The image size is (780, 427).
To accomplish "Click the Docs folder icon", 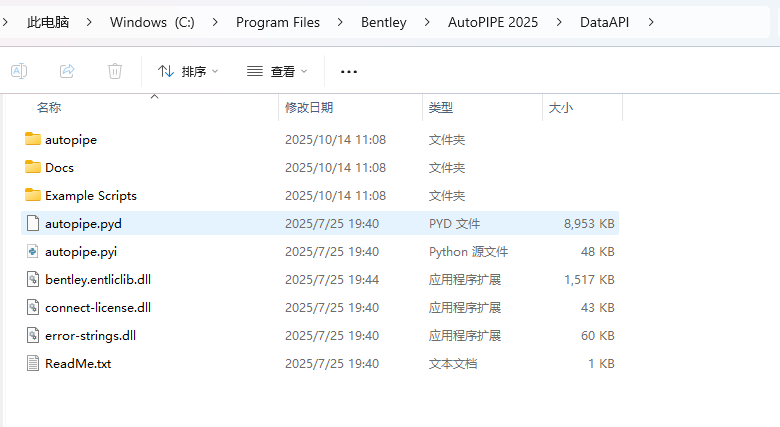I will (x=33, y=167).
